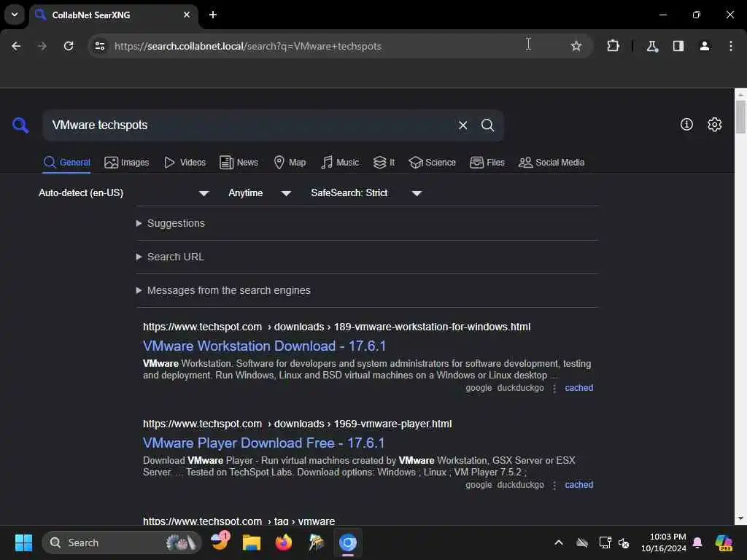This screenshot has height=560, width=747.
Task: Go forward with browser forward arrow
Action: pos(42,46)
